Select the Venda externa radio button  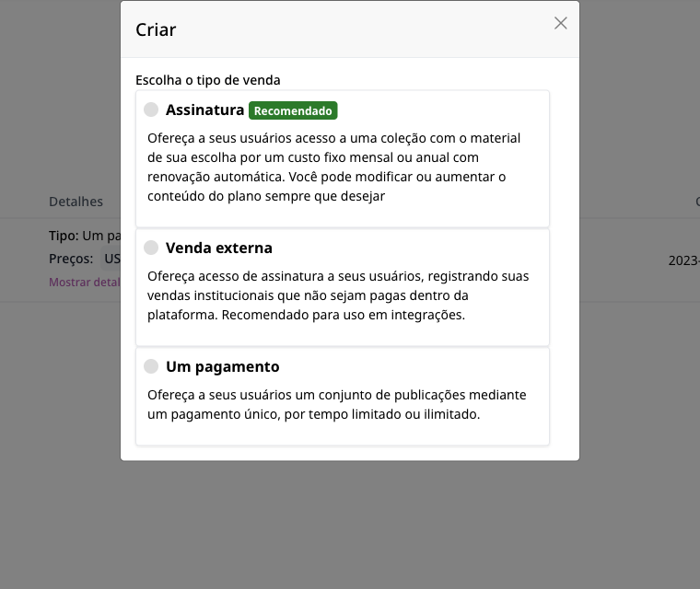151,248
